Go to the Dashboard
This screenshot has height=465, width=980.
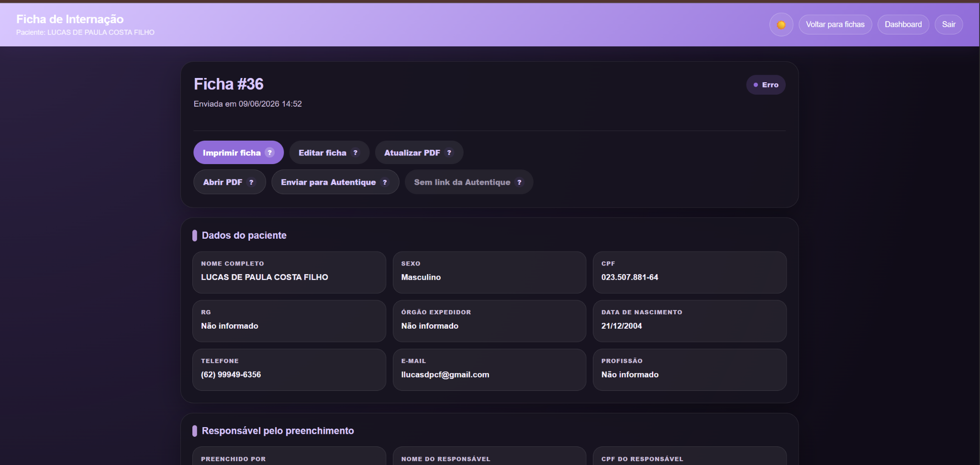(903, 24)
